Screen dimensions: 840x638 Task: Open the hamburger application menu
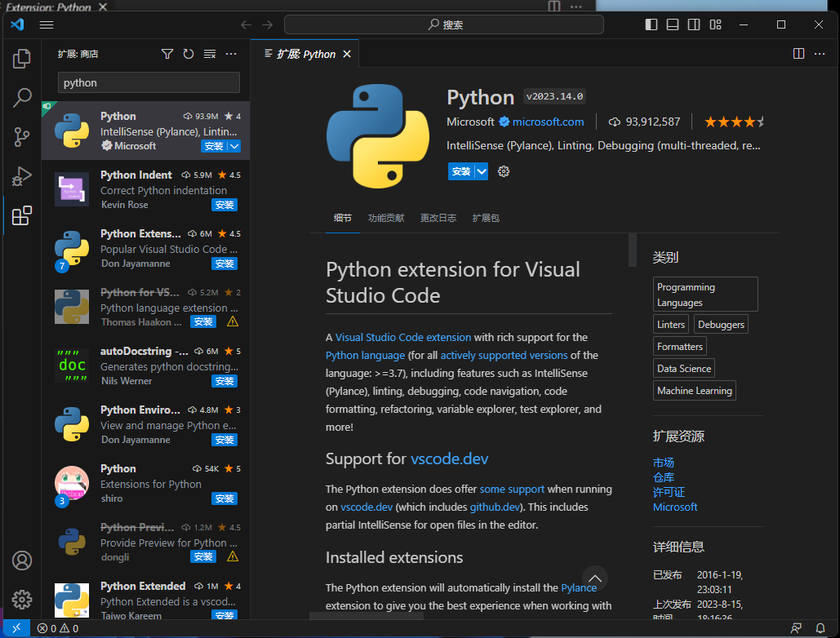[x=47, y=24]
